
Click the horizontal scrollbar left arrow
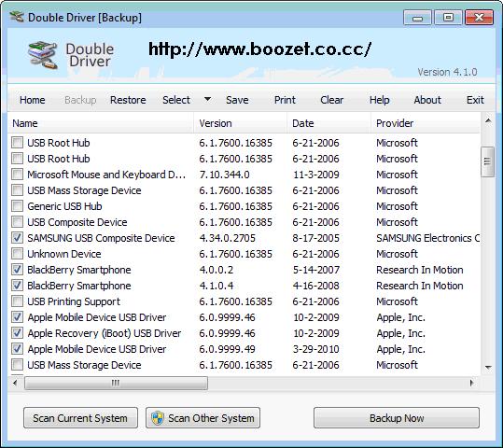click(15, 383)
